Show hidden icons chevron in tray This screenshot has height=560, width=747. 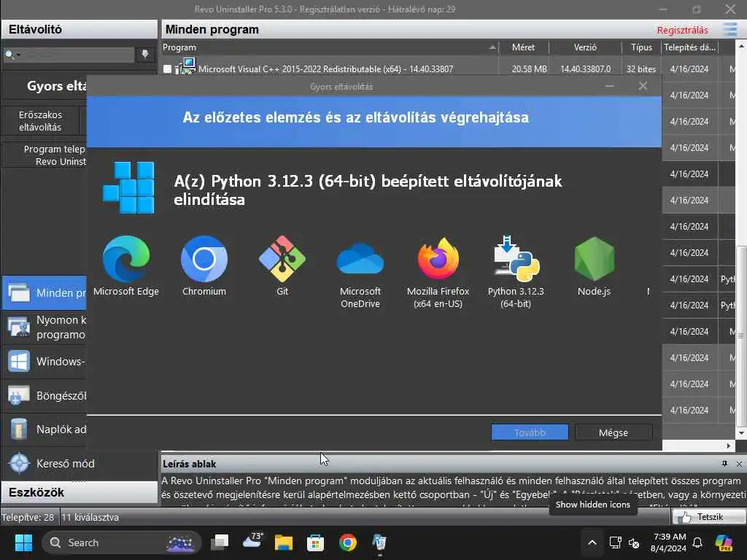(592, 542)
